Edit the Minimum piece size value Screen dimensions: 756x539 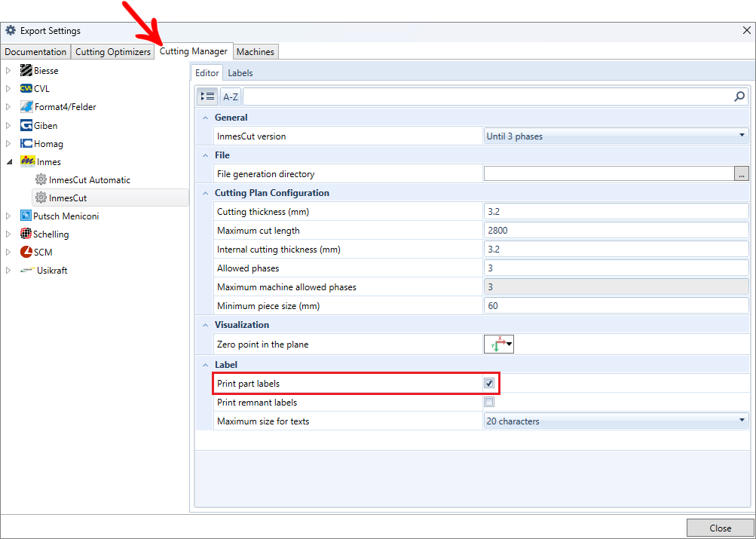[x=616, y=305]
